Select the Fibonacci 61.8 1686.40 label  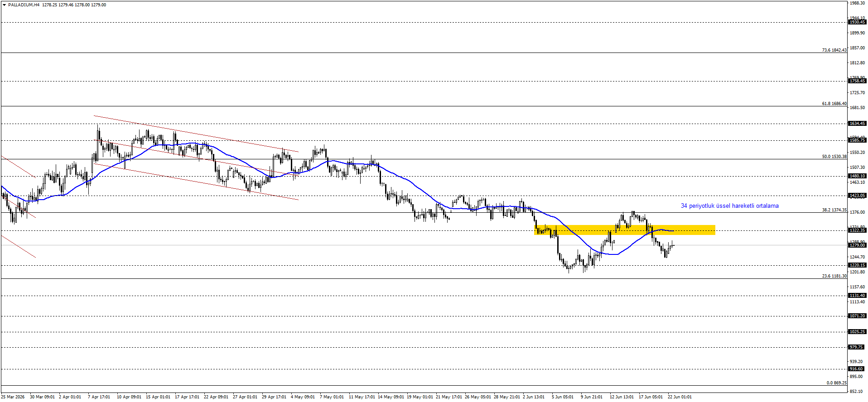tap(834, 104)
